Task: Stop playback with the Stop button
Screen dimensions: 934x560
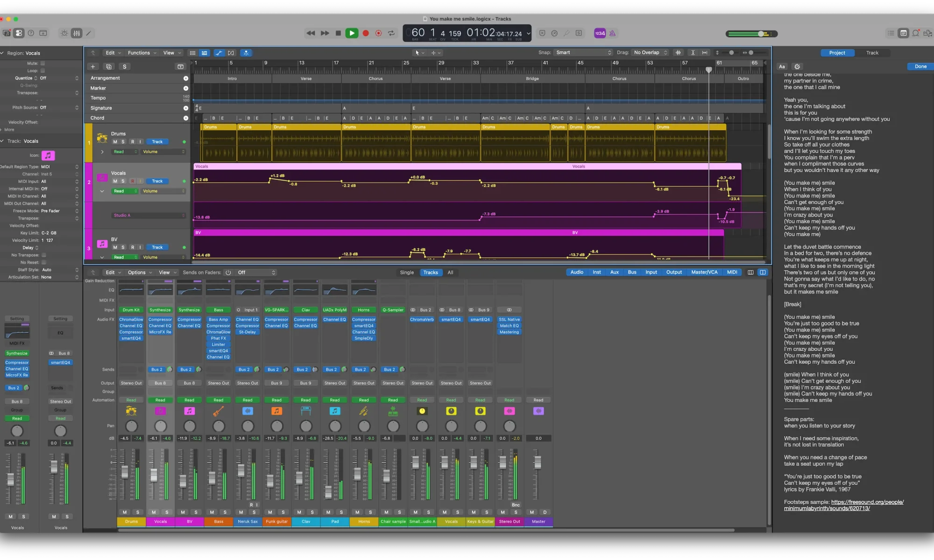Action: (x=338, y=33)
